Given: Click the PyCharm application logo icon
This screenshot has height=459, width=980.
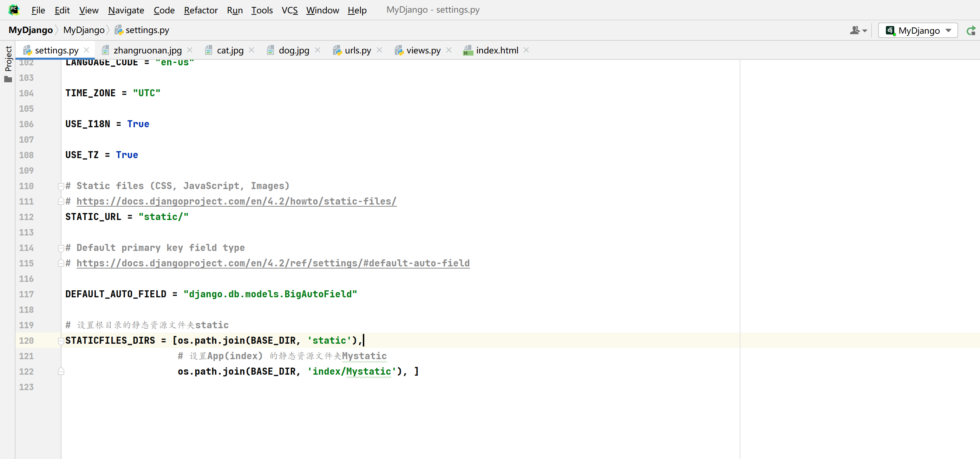Looking at the screenshot, I should tap(14, 10).
